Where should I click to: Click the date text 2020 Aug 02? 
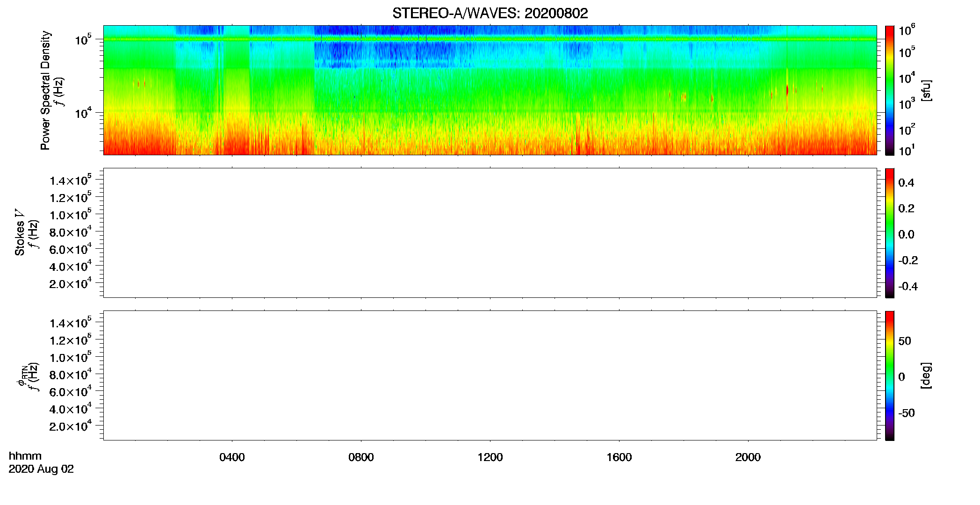(x=41, y=469)
